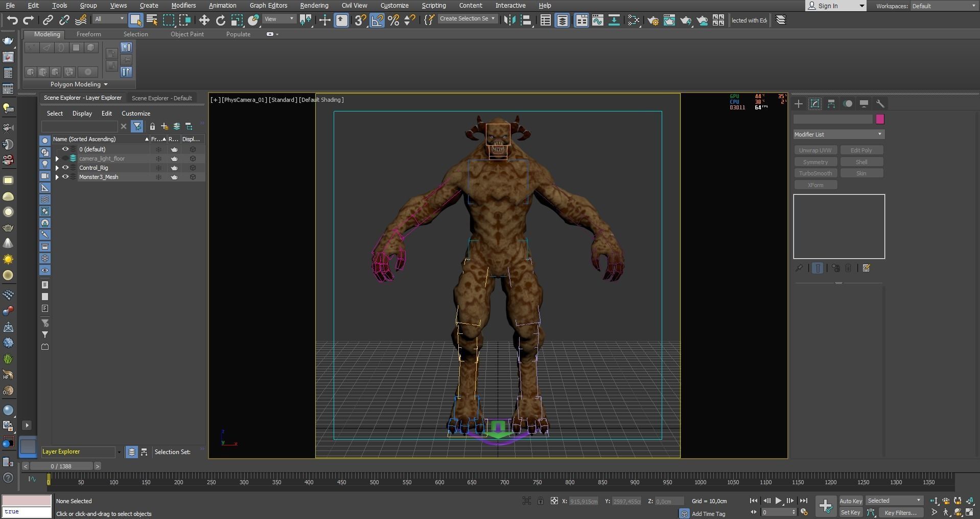The image size is (980, 519).
Task: Toggle visibility eye of Monster3_Mesh layer
Action: coord(65,177)
